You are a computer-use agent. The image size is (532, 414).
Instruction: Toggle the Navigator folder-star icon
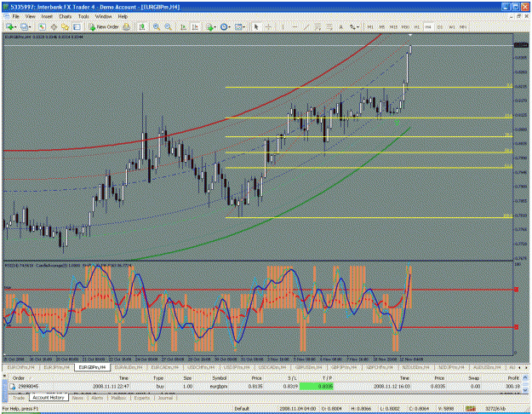pyautogui.click(x=66, y=26)
